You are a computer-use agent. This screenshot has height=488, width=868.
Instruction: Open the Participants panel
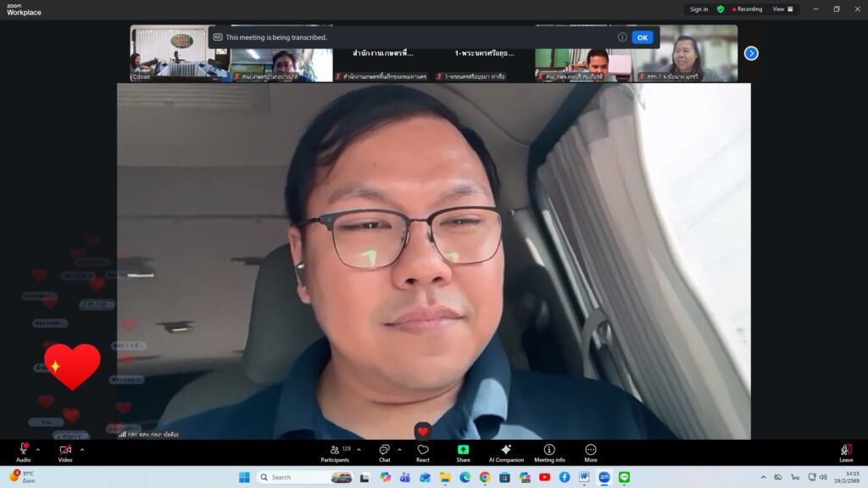[x=334, y=452]
